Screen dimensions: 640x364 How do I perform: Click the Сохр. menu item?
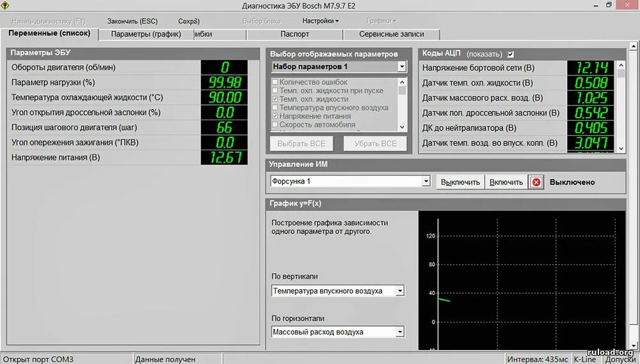tap(189, 21)
